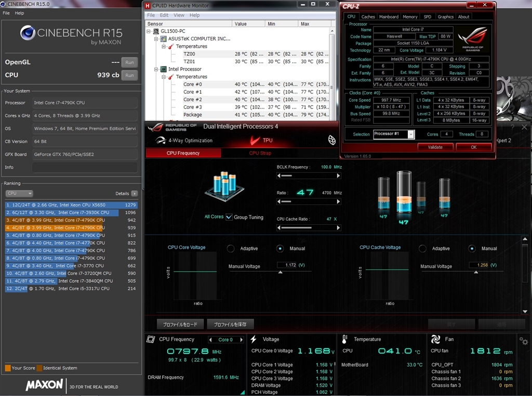This screenshot has width=532, height=396.
Task: Click the Temperature thermometer icon
Action: point(345,339)
